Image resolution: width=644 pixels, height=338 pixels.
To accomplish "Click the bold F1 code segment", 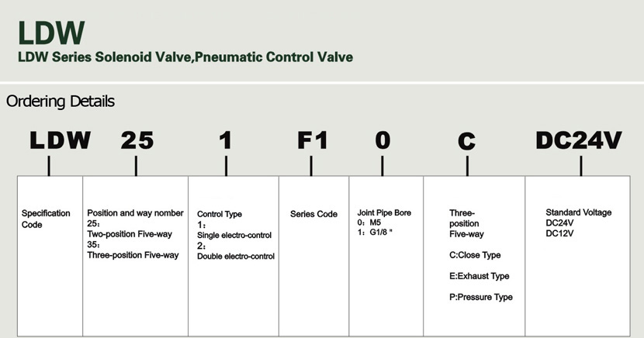I will 312,140.
